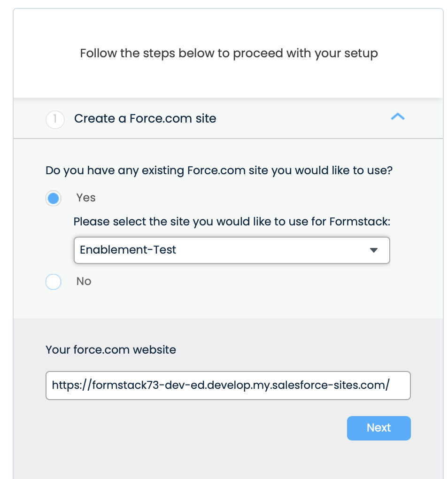Click the dropdown's down-arrow triangle
448x479 pixels.
[374, 250]
